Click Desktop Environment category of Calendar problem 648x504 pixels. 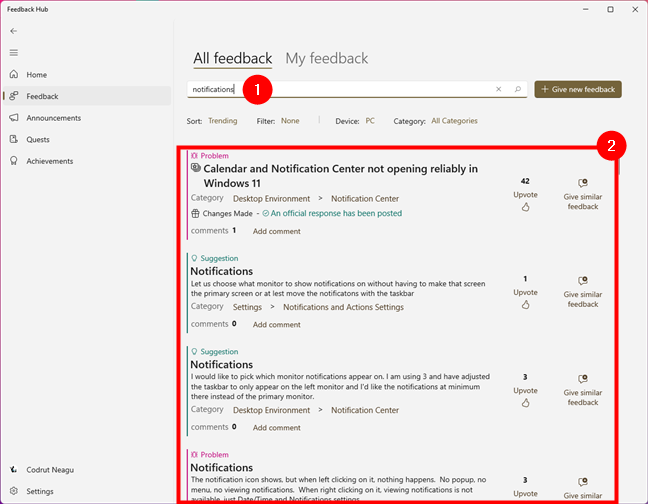click(271, 199)
